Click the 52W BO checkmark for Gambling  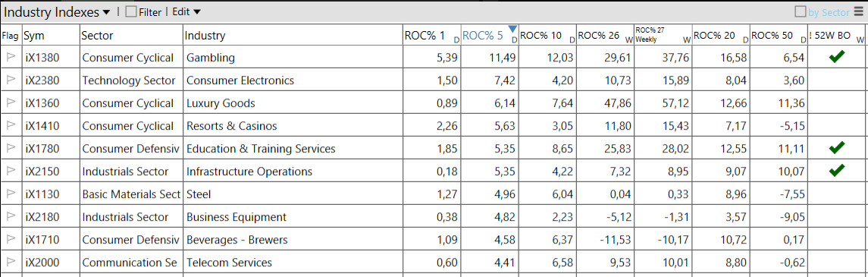tap(836, 56)
